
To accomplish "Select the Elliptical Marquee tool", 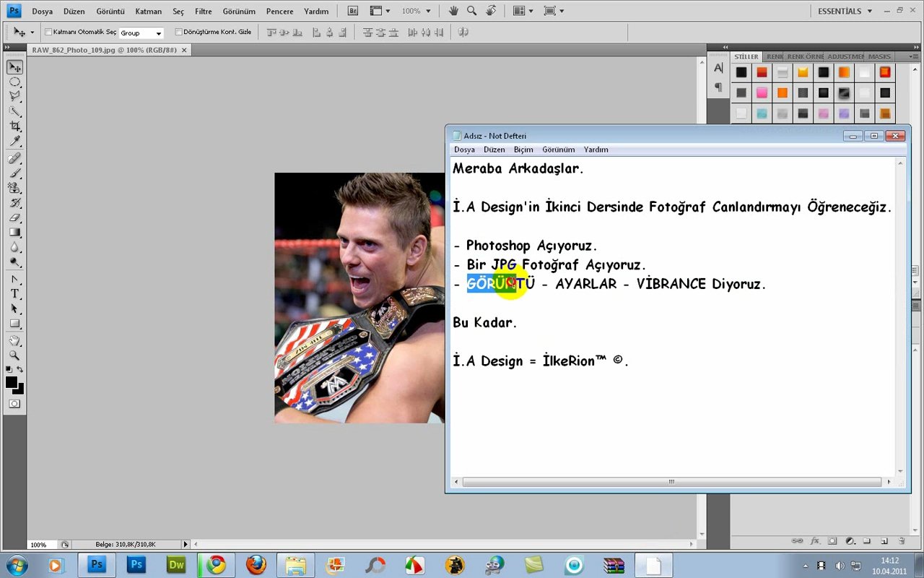I will click(14, 82).
